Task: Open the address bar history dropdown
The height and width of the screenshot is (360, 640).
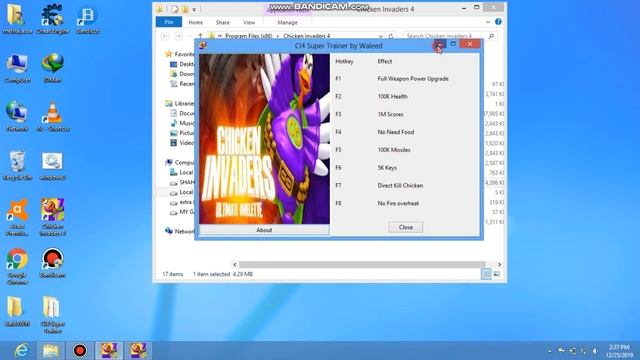Action: 381,36
